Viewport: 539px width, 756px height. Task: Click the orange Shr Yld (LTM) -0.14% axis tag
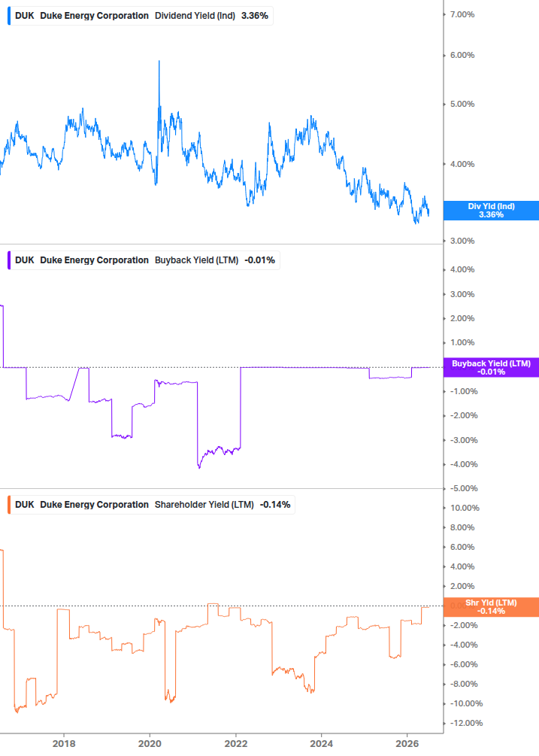pos(491,607)
